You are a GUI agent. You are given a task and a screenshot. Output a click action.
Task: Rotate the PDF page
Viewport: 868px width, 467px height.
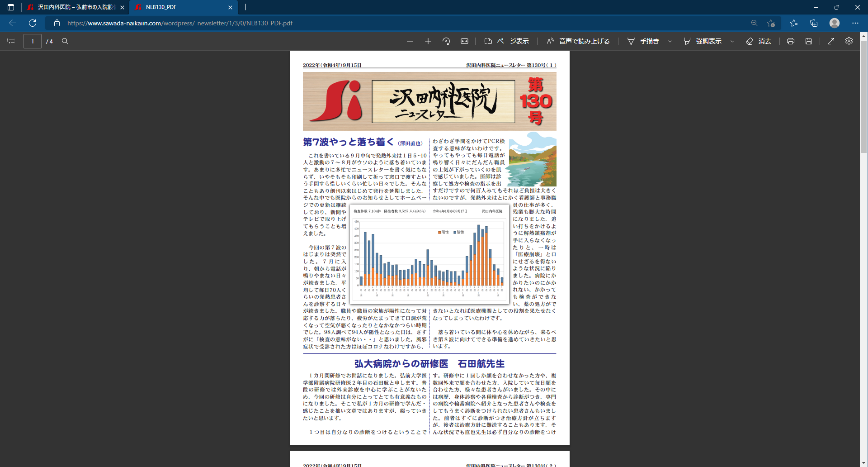(446, 41)
